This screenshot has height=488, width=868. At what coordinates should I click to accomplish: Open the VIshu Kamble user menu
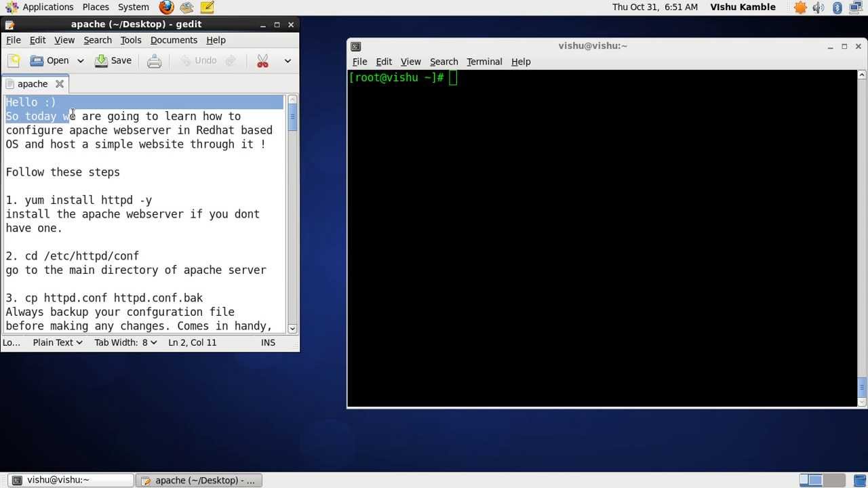click(743, 7)
